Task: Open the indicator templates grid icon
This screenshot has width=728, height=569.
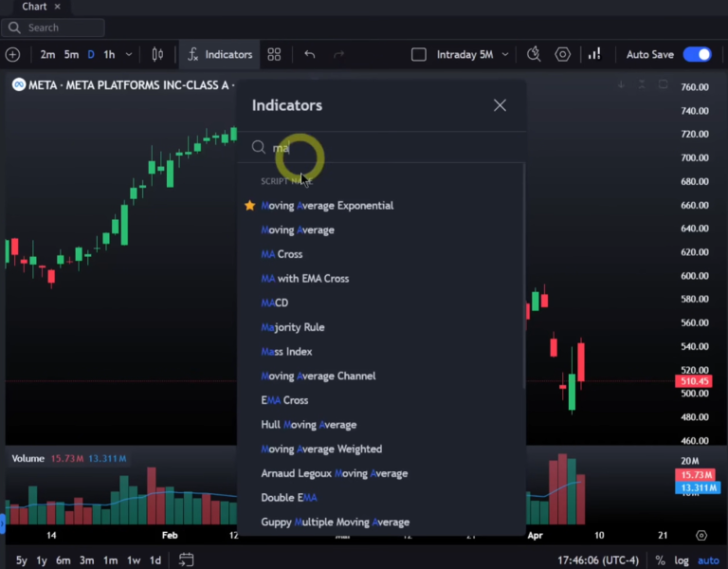Action: tap(274, 55)
